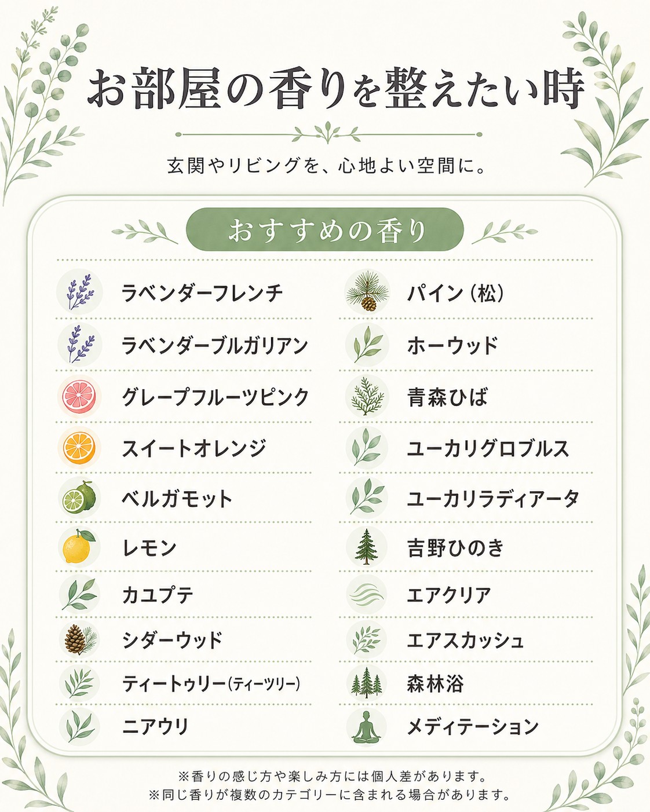Click the ティートゥリー text entry

coord(211,684)
